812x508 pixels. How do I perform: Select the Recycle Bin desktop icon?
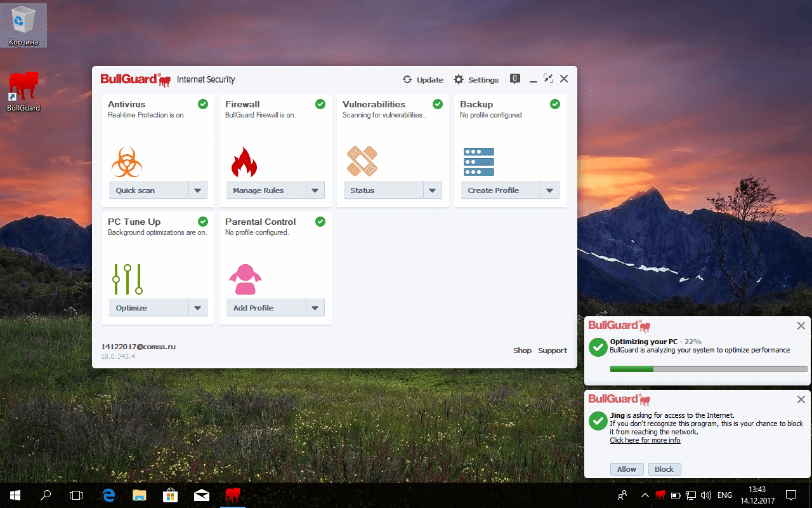pyautogui.click(x=23, y=25)
